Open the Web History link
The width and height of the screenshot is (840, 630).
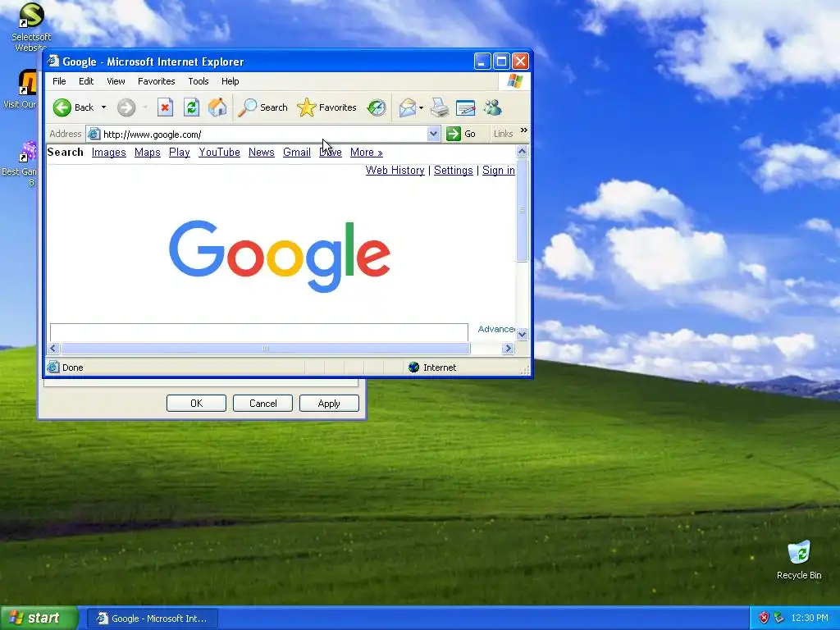395,171
